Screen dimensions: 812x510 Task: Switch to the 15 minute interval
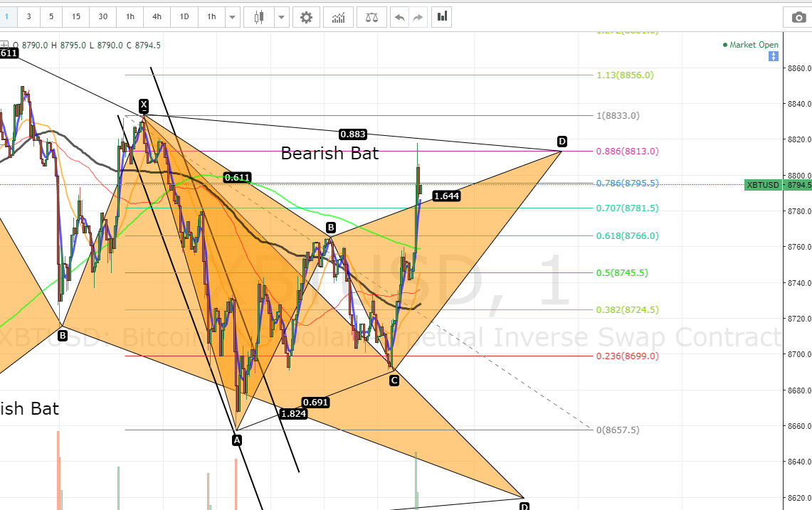point(76,16)
